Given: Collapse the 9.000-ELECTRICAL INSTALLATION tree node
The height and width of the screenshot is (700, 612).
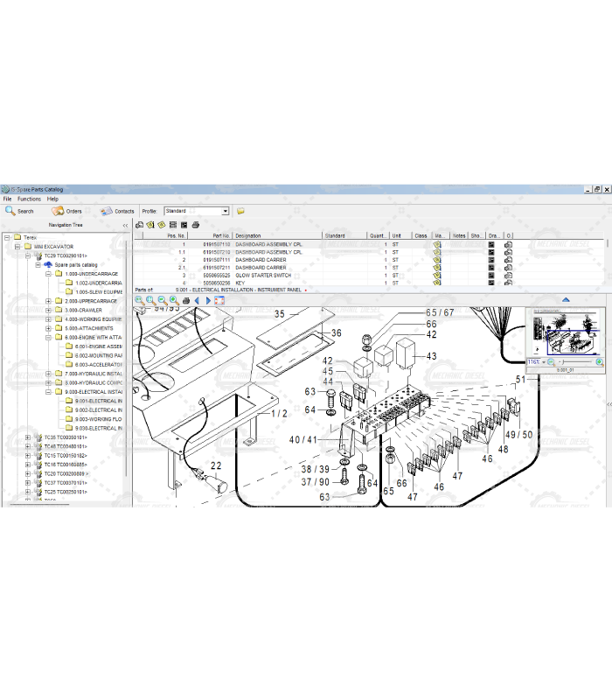Looking at the screenshot, I should pos(48,392).
